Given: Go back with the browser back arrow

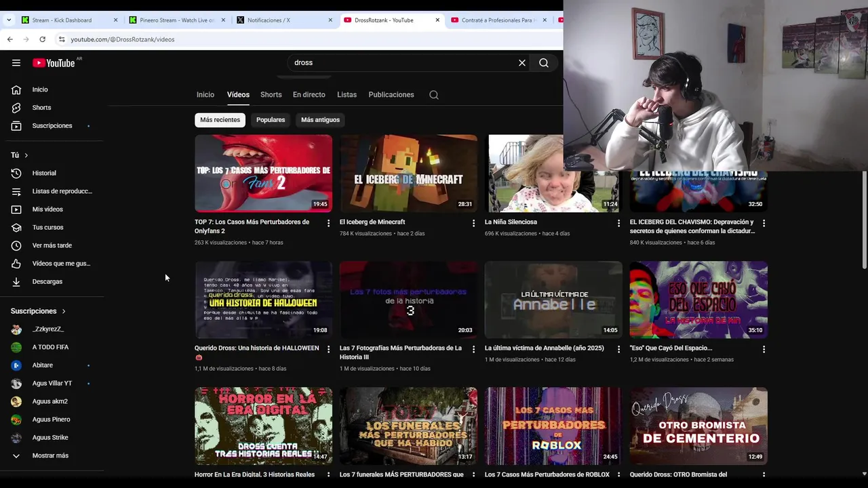Looking at the screenshot, I should click(x=10, y=39).
